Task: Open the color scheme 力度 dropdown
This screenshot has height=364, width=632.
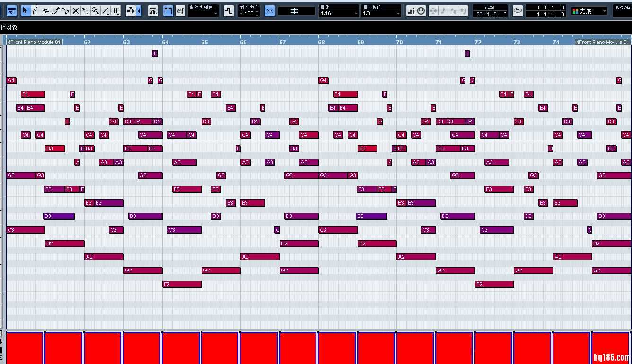Action: 589,11
